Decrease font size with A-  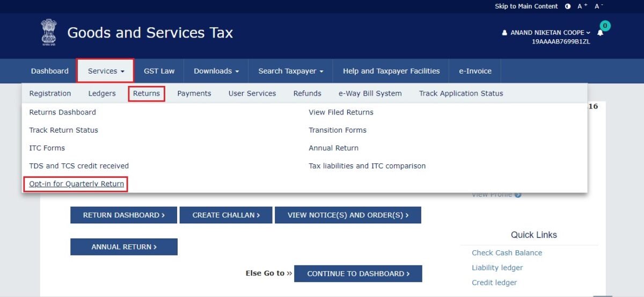[598, 6]
